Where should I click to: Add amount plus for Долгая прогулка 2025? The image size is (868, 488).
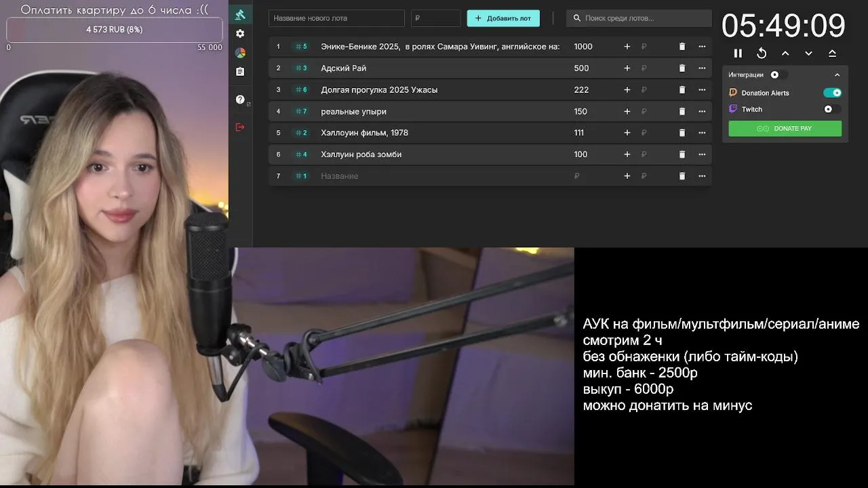click(x=627, y=89)
